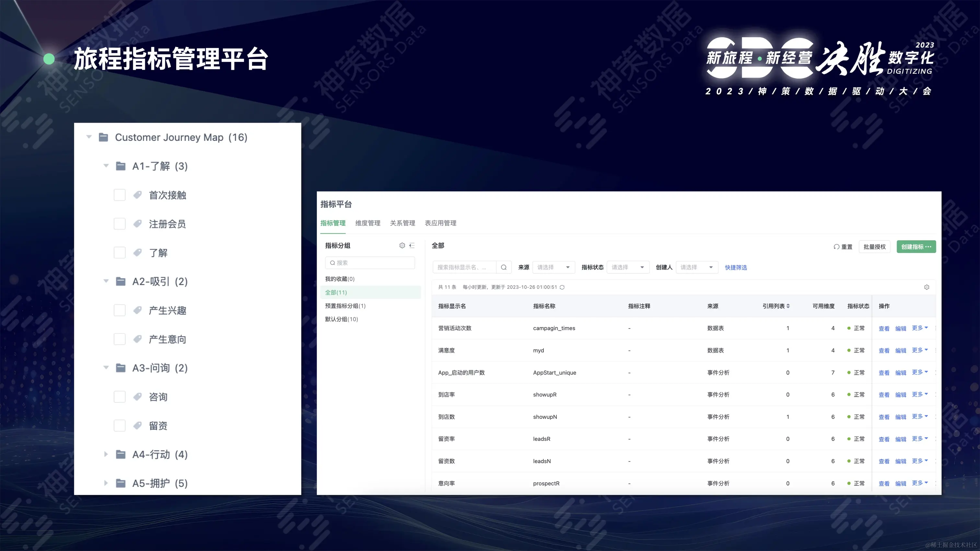980x551 pixels.
Task: Enable the 留资 checkbox in the tree
Action: [120, 426]
